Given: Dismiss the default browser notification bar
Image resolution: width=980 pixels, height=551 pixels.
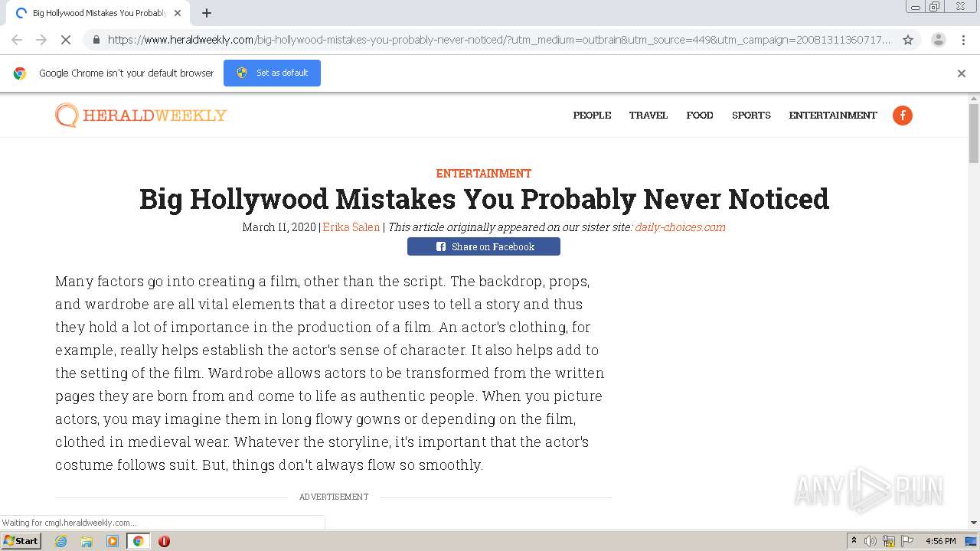Looking at the screenshot, I should pos(962,73).
